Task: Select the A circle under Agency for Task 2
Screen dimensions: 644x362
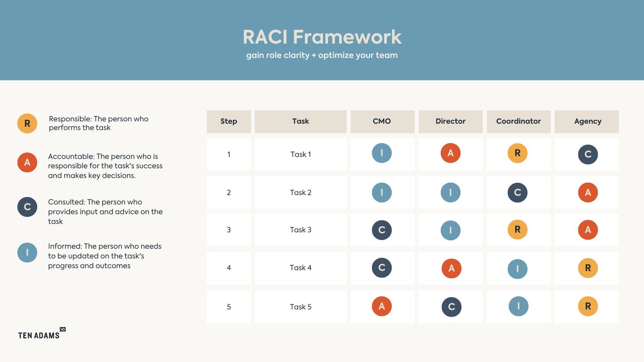Action: (587, 192)
